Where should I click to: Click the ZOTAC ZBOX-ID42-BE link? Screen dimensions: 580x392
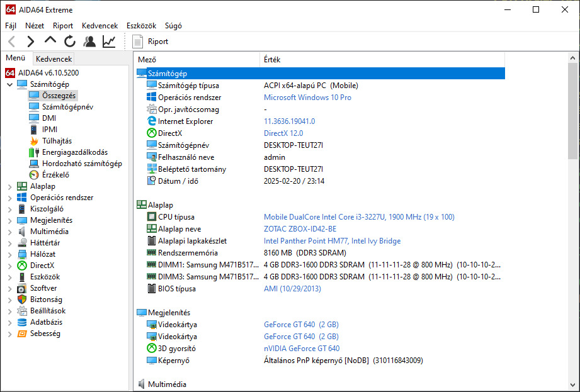pos(300,229)
